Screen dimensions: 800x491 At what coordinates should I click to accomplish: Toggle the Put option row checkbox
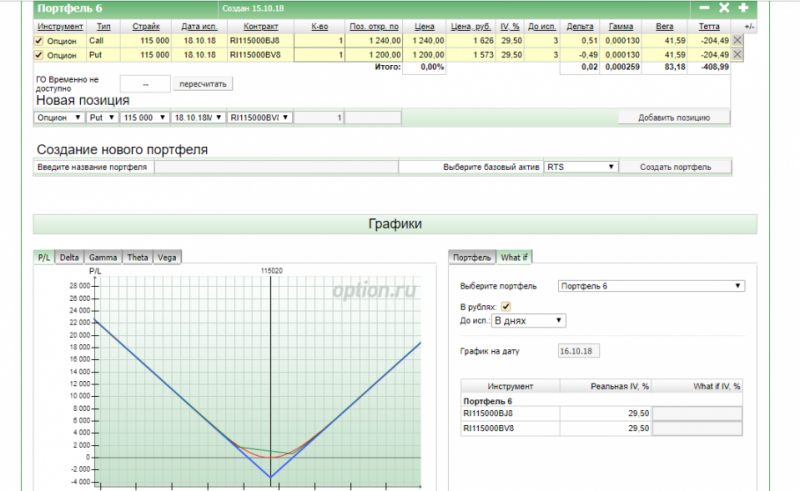39,55
